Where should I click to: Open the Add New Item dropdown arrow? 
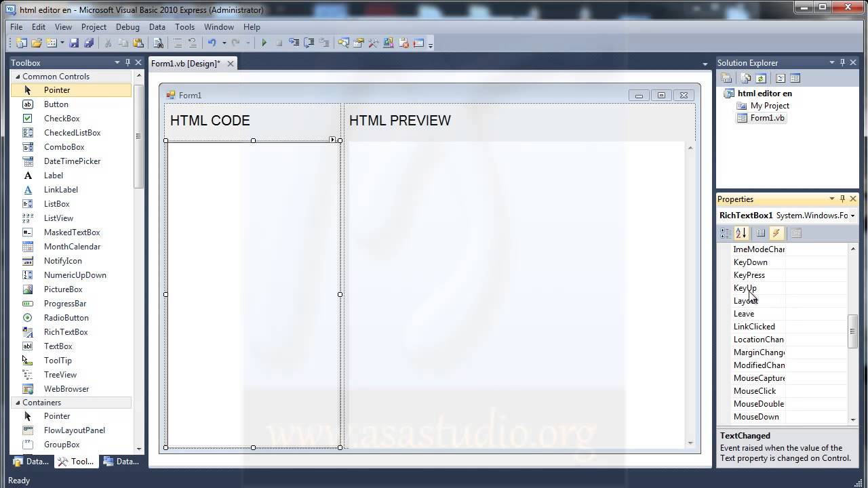pyautogui.click(x=62, y=43)
